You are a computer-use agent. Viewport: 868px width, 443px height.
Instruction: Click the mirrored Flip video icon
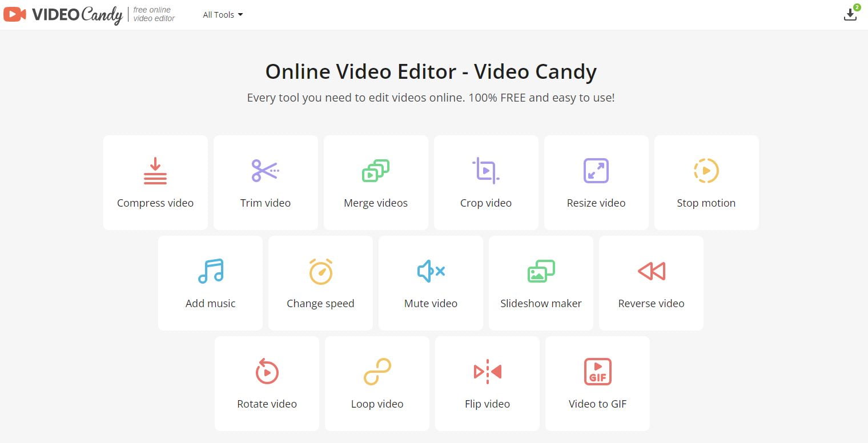488,372
